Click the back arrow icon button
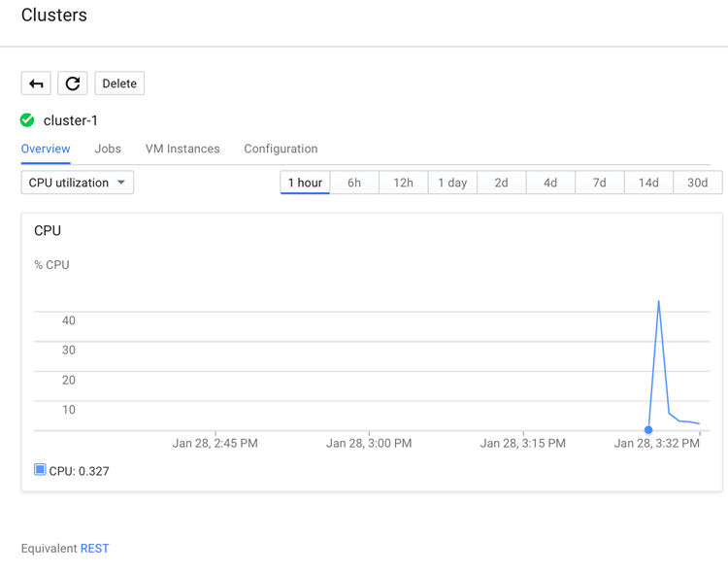This screenshot has height=571, width=728. [36, 84]
